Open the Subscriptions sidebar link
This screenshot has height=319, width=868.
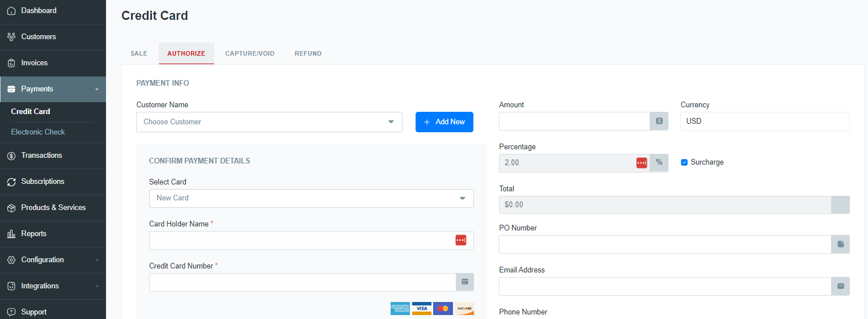coord(53,182)
